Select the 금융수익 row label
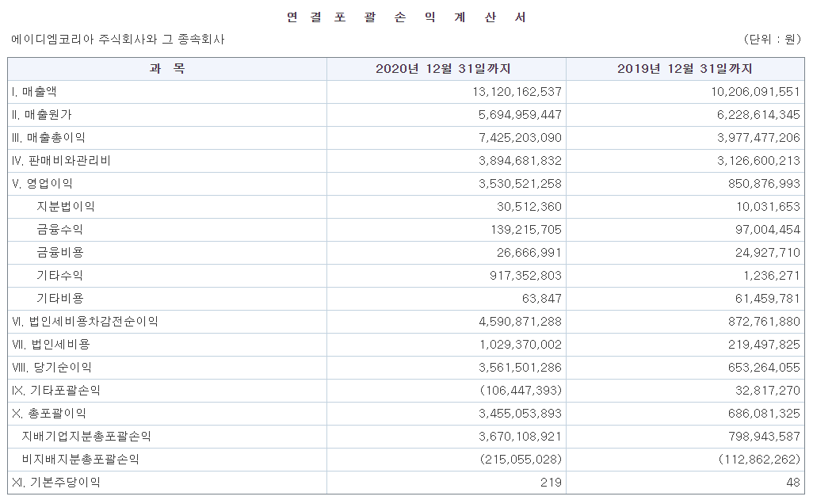813x504 pixels. (x=59, y=230)
